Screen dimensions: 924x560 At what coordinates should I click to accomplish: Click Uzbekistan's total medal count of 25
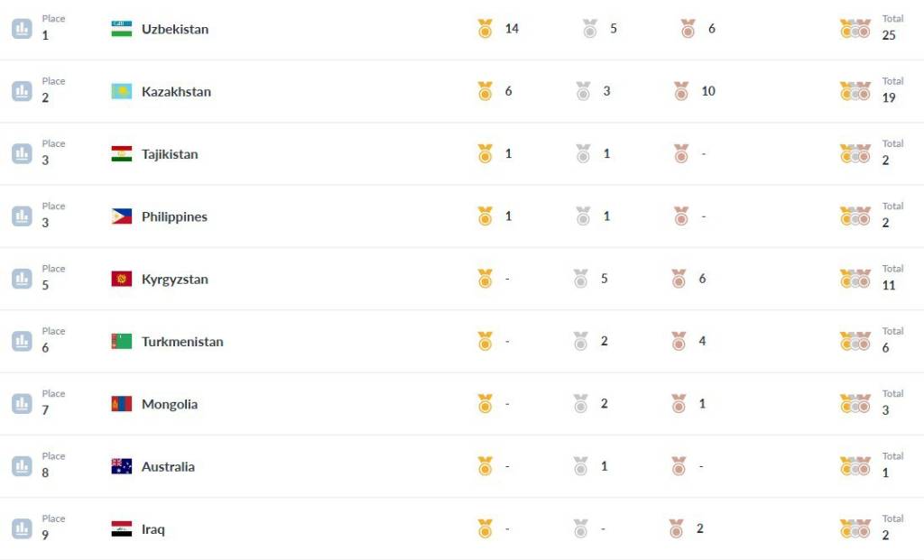(889, 35)
